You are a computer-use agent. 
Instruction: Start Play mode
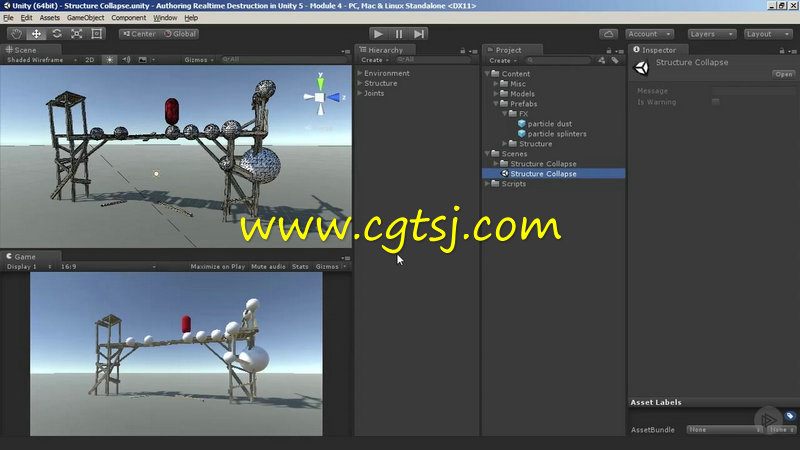point(378,34)
